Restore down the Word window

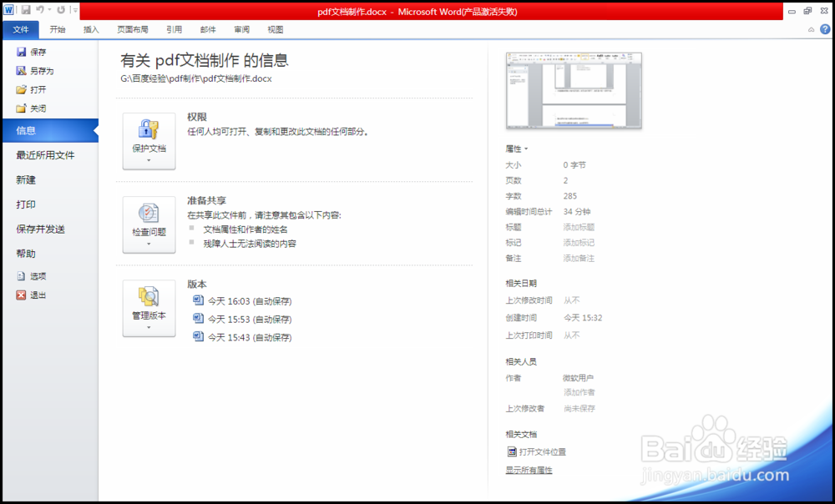point(807,11)
